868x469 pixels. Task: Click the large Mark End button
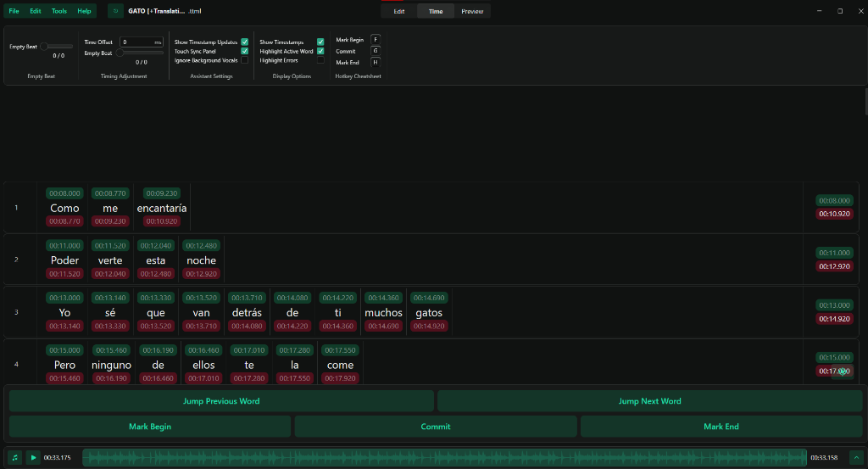click(x=721, y=427)
